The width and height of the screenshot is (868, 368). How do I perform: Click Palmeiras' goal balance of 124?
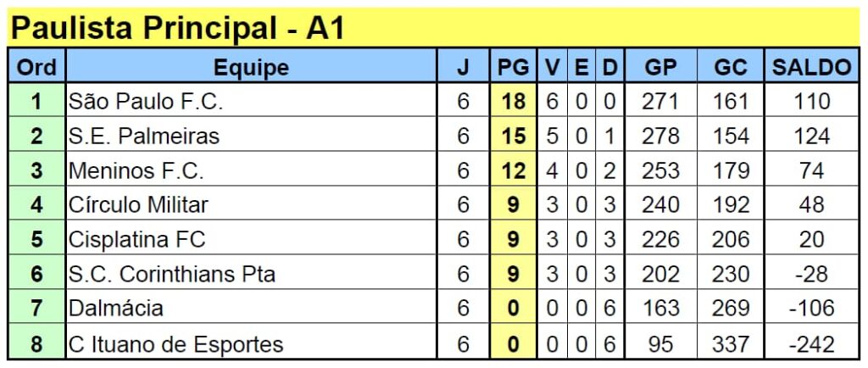tap(811, 136)
